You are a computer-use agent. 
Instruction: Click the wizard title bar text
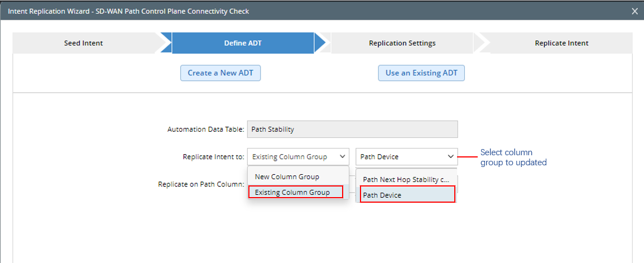(128, 11)
